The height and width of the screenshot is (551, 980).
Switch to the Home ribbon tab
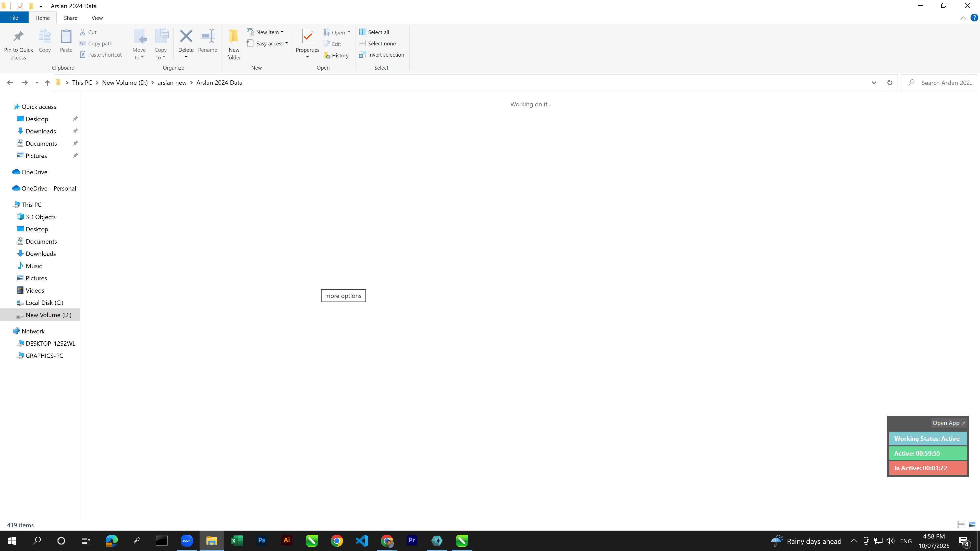tap(42, 18)
